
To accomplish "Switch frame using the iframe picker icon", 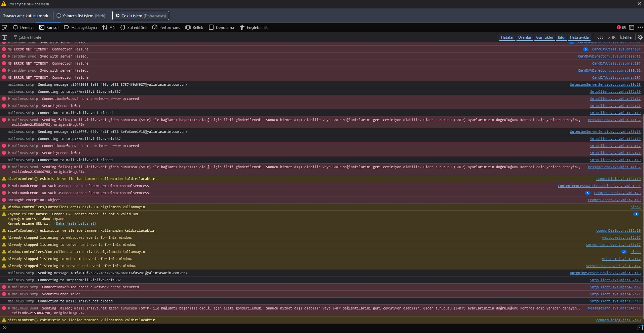I will (632, 27).
